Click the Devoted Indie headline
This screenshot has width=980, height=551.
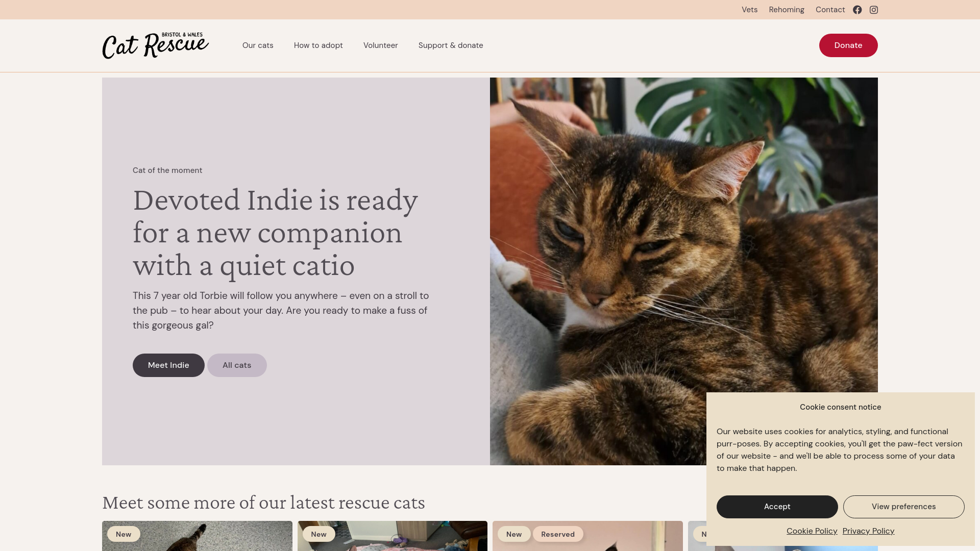pos(276,233)
